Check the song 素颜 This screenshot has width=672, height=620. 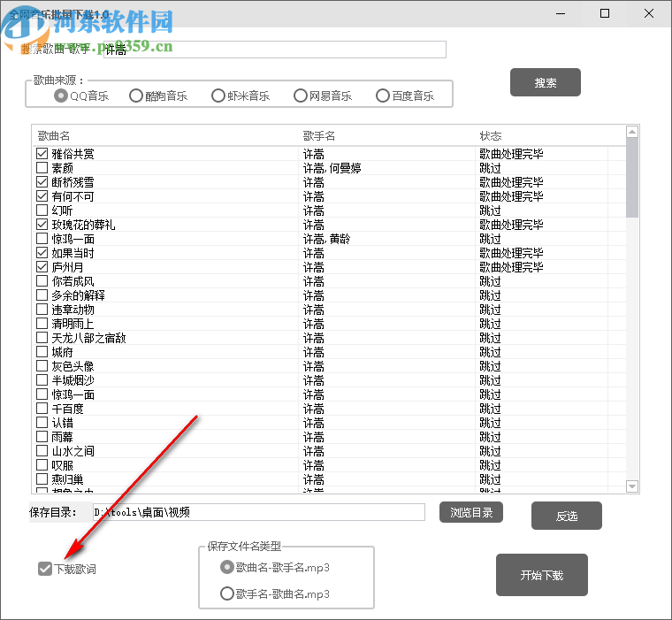[42, 167]
